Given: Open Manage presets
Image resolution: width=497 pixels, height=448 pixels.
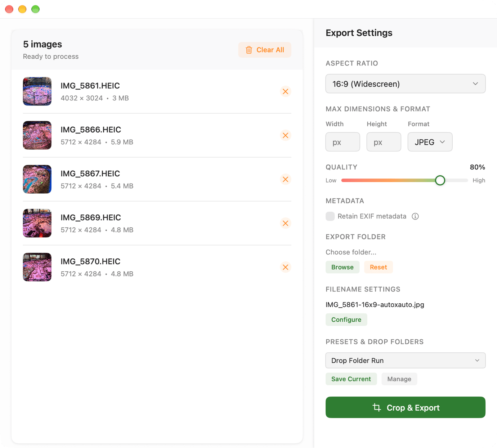Looking at the screenshot, I should tap(399, 379).
